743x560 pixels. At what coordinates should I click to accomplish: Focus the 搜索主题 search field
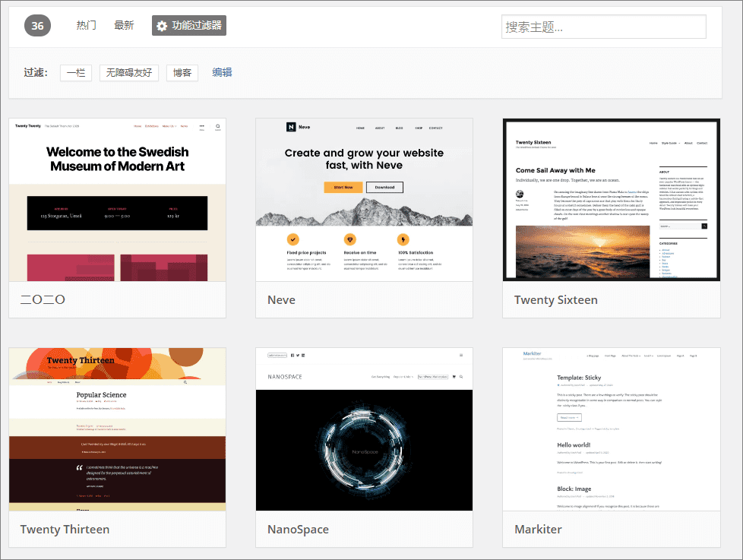coord(604,27)
